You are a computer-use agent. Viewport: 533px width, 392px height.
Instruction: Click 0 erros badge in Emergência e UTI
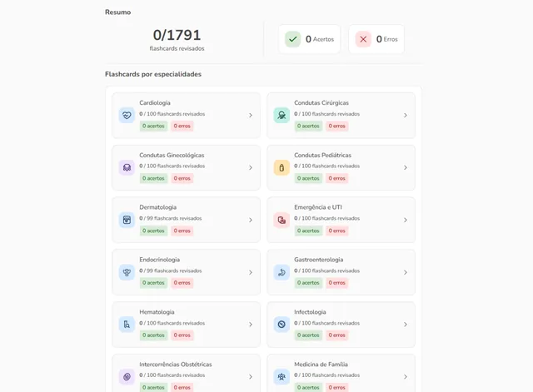(336, 231)
